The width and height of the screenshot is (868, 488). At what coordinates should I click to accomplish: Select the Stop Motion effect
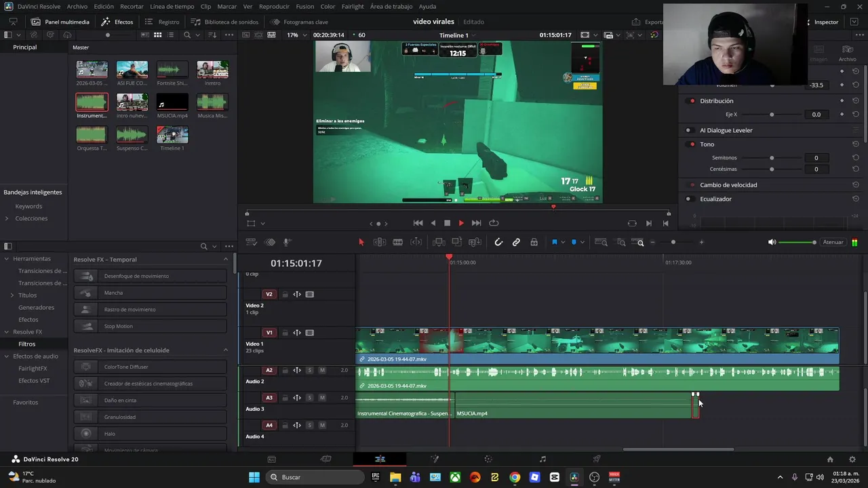[x=151, y=326]
